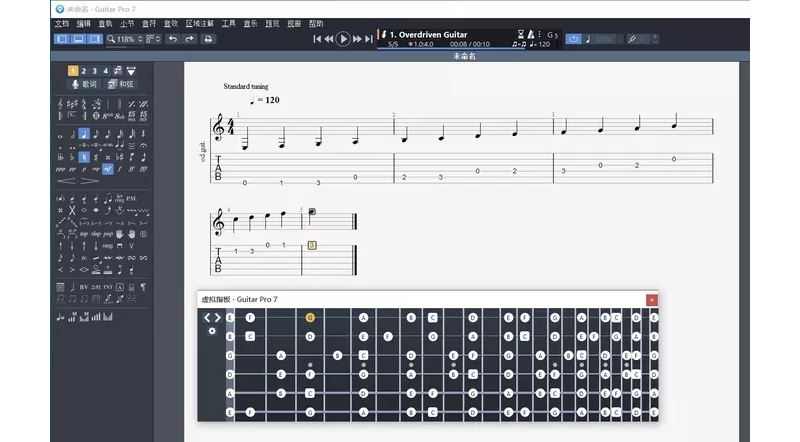Jump to the beginning of the score
This screenshot has width=800, height=442.
tap(317, 39)
